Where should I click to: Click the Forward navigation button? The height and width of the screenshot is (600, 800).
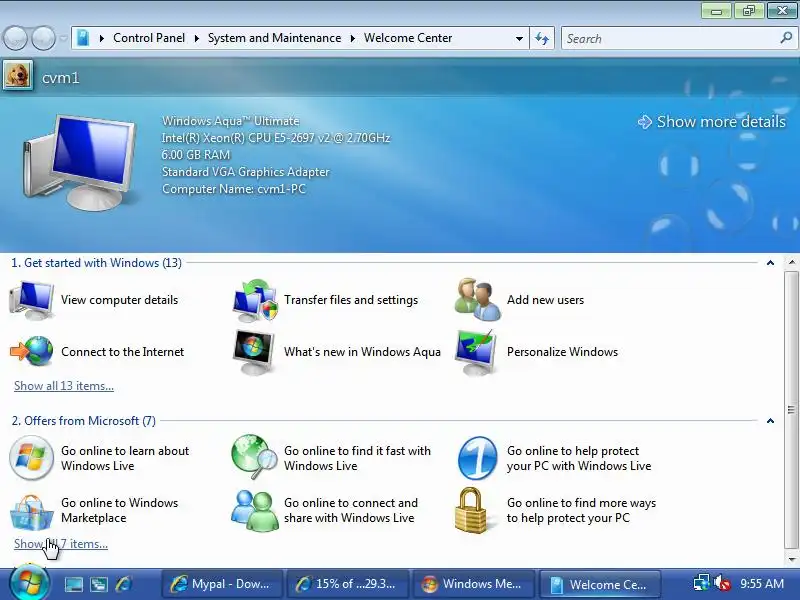pos(44,38)
